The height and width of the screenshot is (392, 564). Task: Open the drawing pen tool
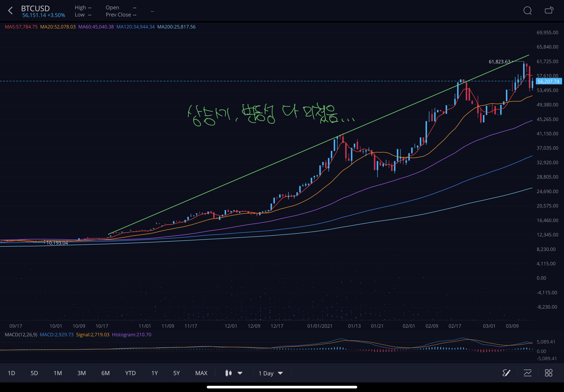pos(506,373)
